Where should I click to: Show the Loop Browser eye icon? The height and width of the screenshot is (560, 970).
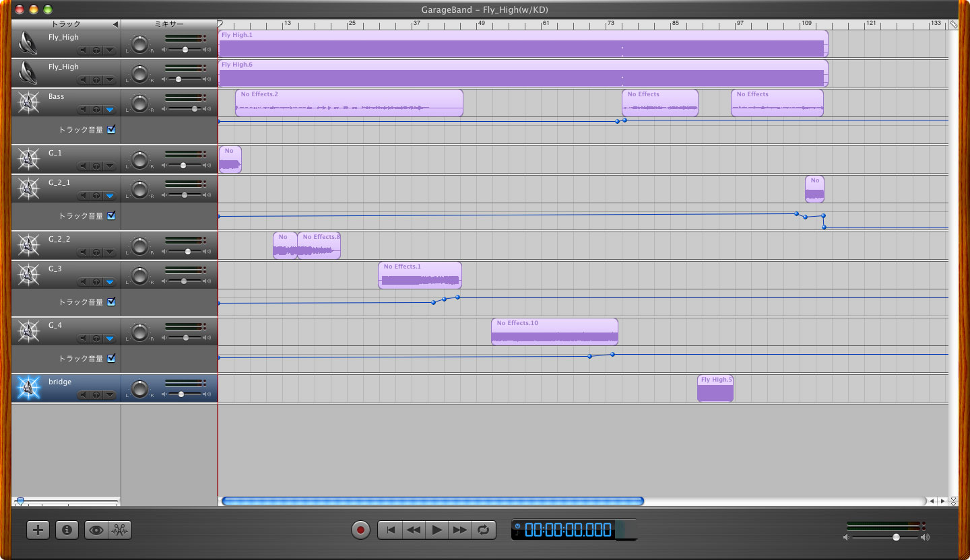96,530
